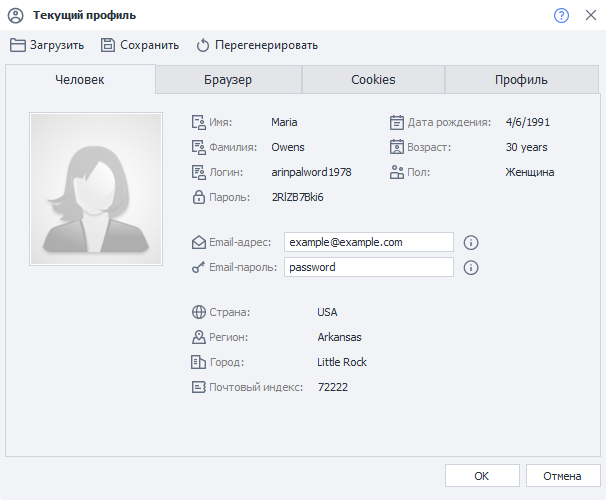
Task: Go to the Человек tab
Action: click(x=80, y=80)
